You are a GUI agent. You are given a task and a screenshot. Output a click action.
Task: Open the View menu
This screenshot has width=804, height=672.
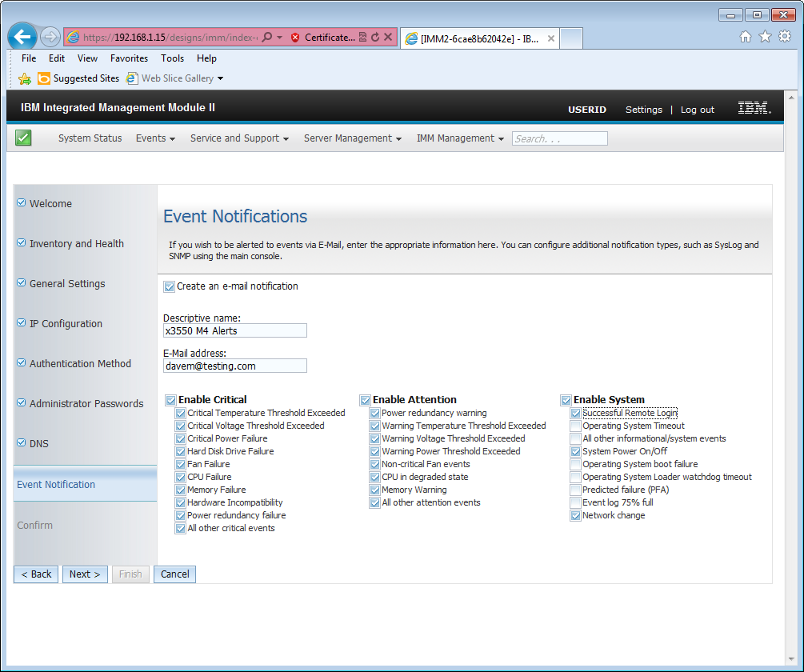point(88,58)
